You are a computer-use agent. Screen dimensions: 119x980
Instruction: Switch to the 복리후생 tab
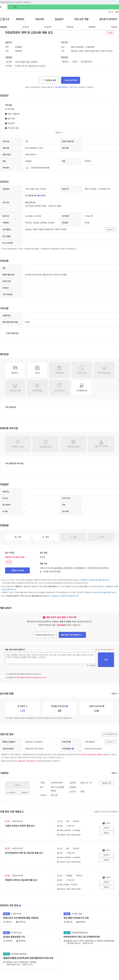70,27
